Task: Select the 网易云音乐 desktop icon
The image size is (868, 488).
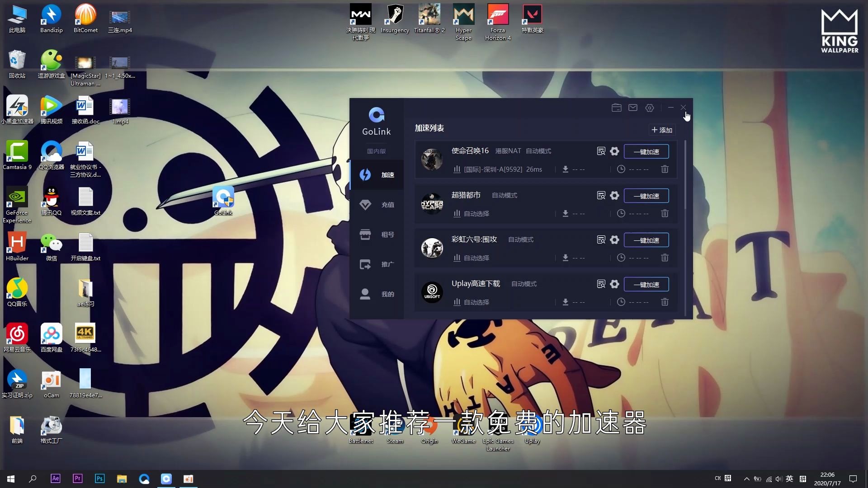Action: (x=17, y=338)
